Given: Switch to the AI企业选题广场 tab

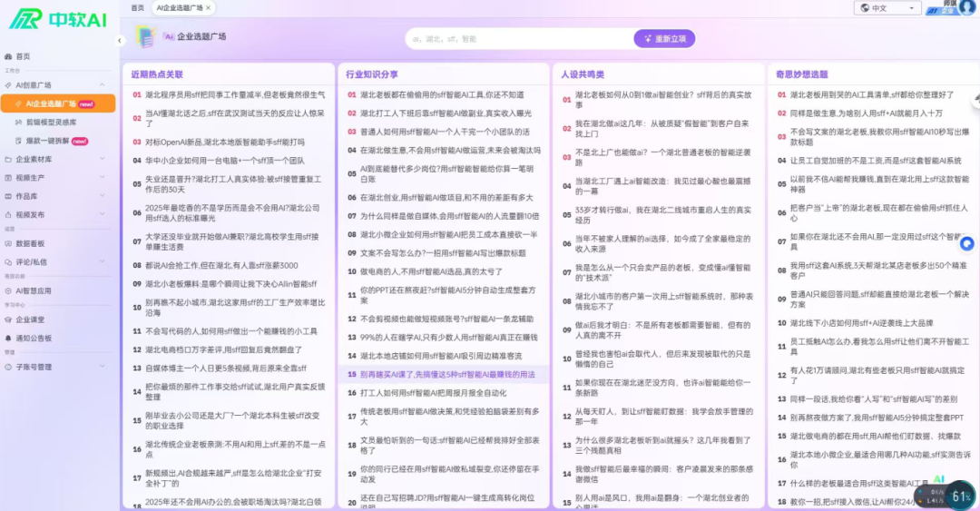Looking at the screenshot, I should [x=180, y=7].
